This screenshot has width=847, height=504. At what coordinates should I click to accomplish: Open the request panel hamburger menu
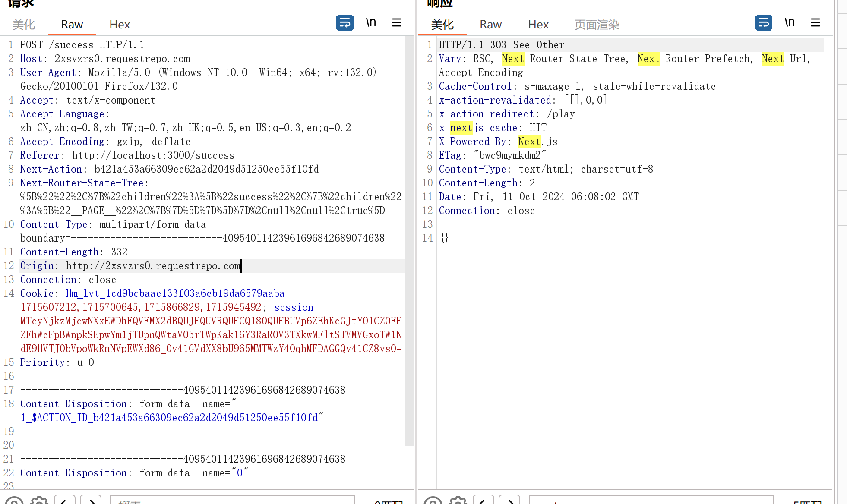click(x=397, y=22)
